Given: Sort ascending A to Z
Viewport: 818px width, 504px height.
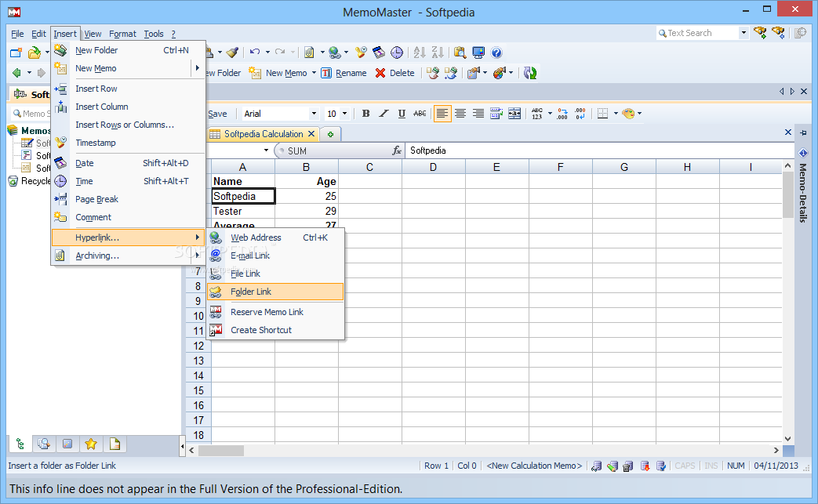Looking at the screenshot, I should pyautogui.click(x=420, y=52).
